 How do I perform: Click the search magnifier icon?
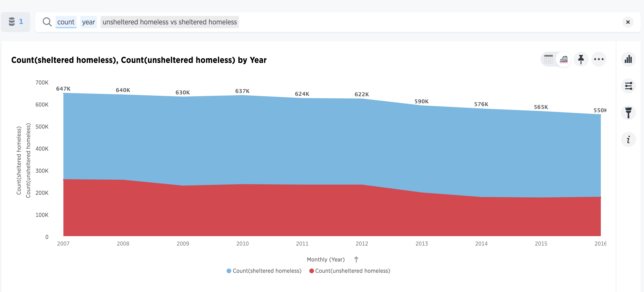click(47, 22)
